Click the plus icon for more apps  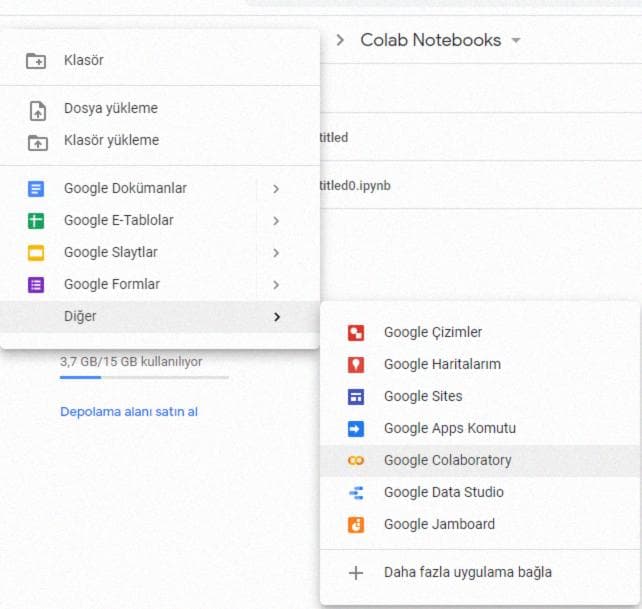pyautogui.click(x=356, y=573)
